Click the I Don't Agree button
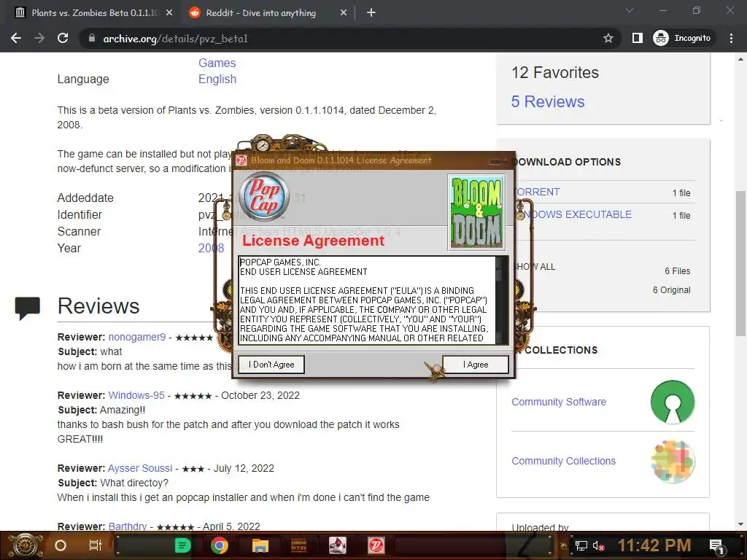747x560 pixels. pos(271,365)
